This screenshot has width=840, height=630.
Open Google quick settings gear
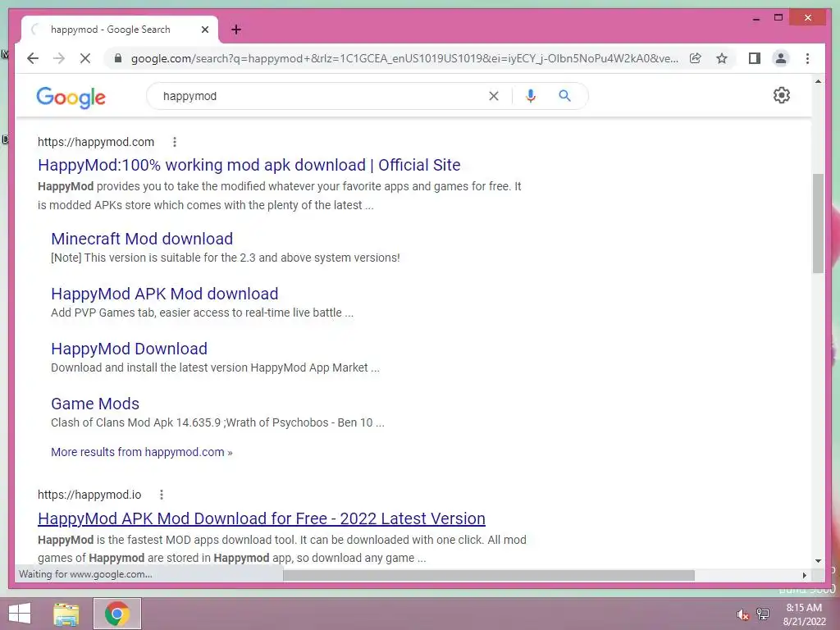pos(782,95)
